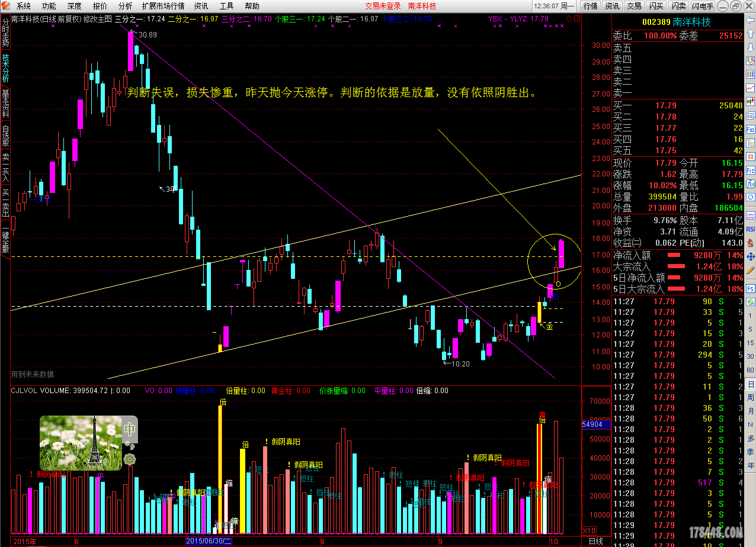Screen dimensions: 756x547
Task: Click the 买一 bid price 17.79
Action: pyautogui.click(x=665, y=105)
